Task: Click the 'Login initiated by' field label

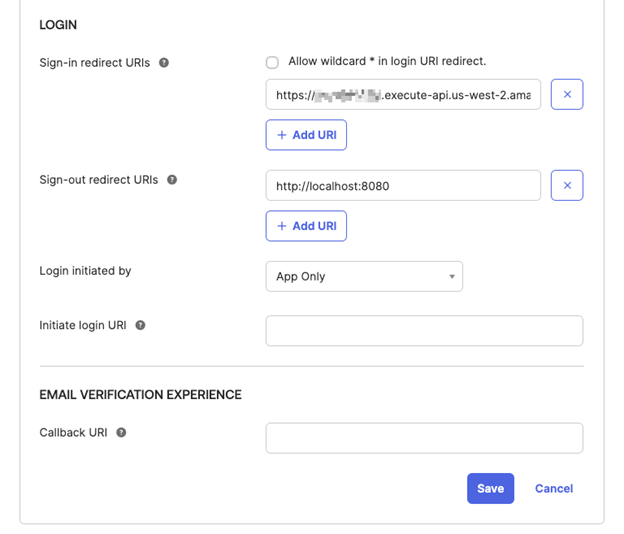Action: pos(85,271)
